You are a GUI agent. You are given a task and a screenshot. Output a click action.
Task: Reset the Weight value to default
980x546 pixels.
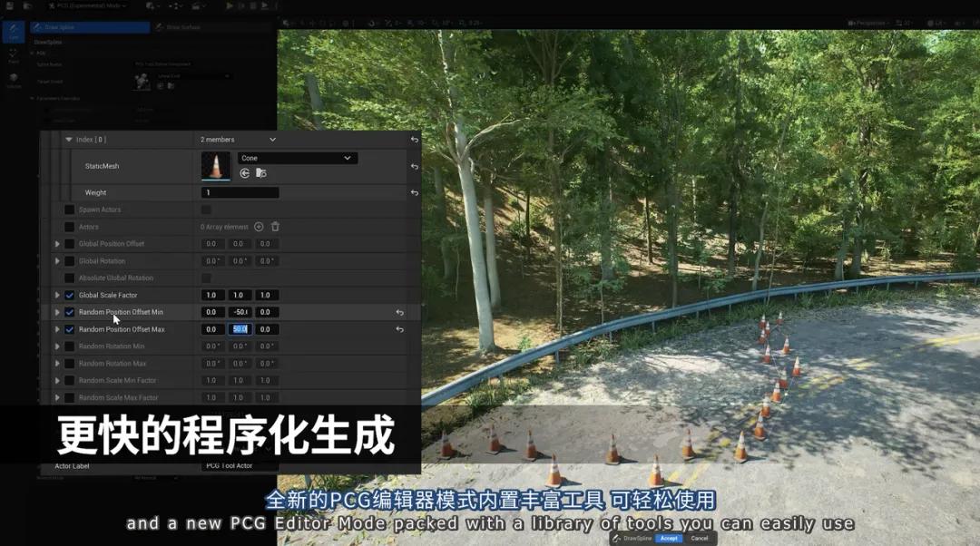(415, 193)
